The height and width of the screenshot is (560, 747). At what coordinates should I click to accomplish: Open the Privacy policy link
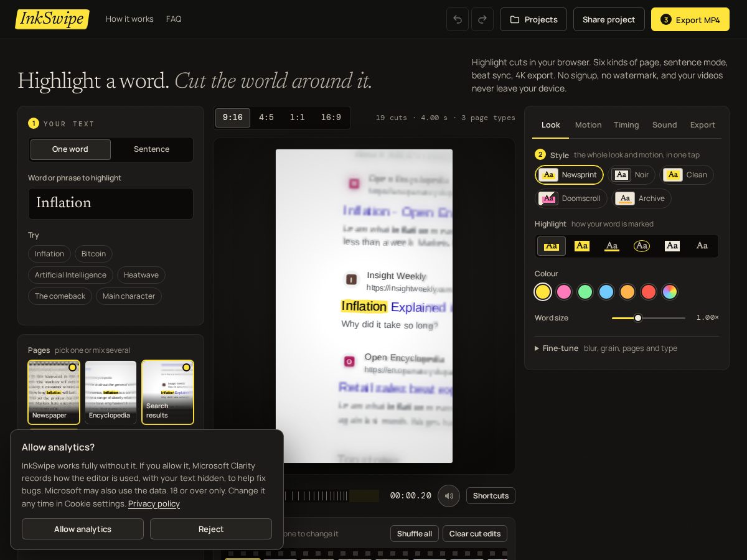coord(154,504)
